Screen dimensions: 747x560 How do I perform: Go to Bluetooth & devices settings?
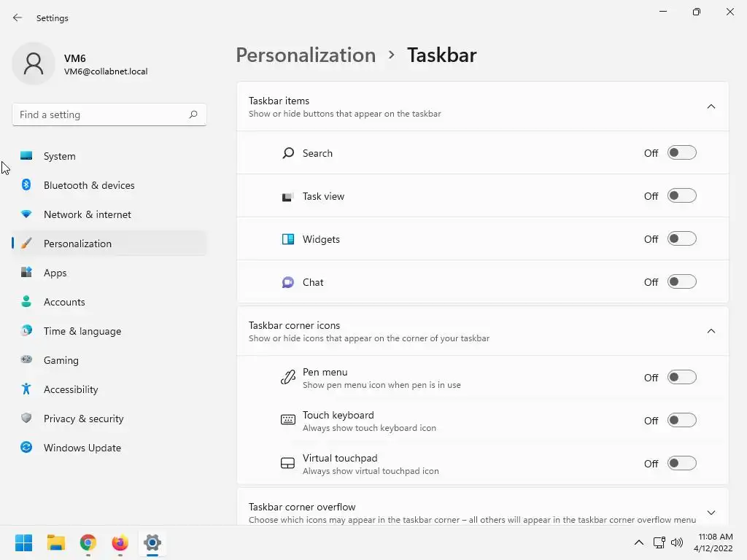(x=109, y=185)
